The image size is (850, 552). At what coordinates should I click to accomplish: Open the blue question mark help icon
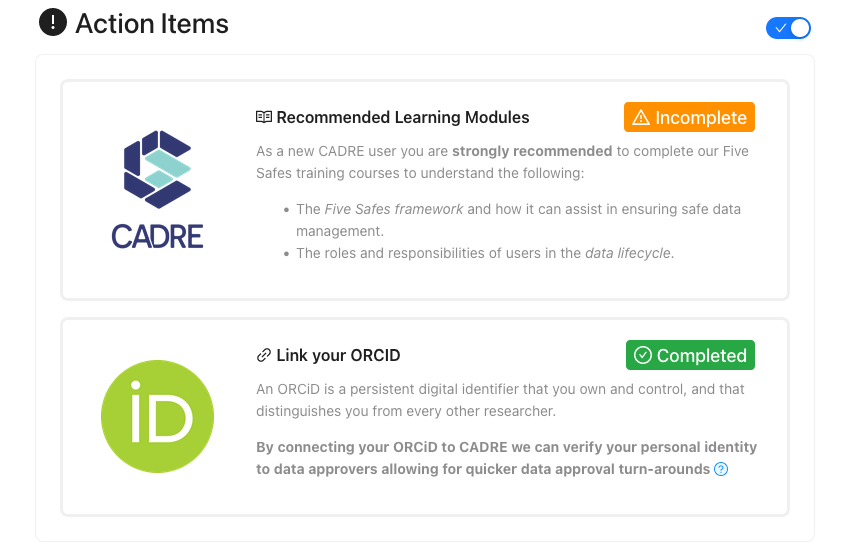tap(721, 469)
